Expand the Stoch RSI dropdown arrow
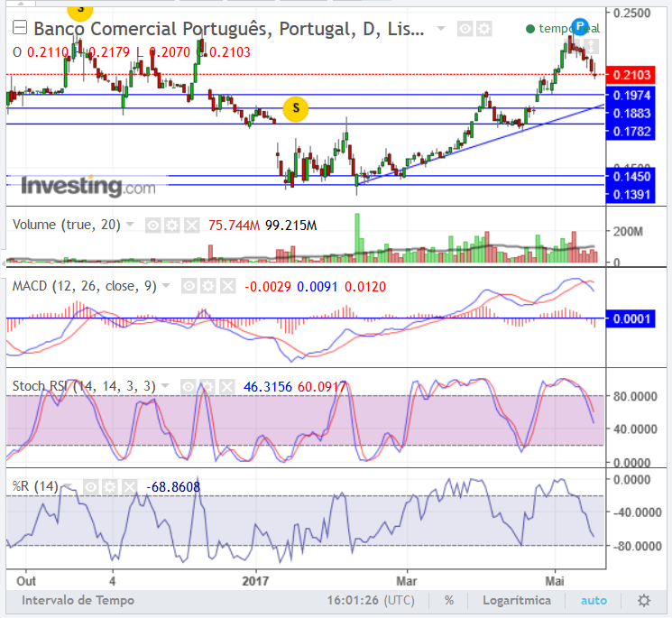Viewport: 672px width, 618px height. (x=164, y=386)
